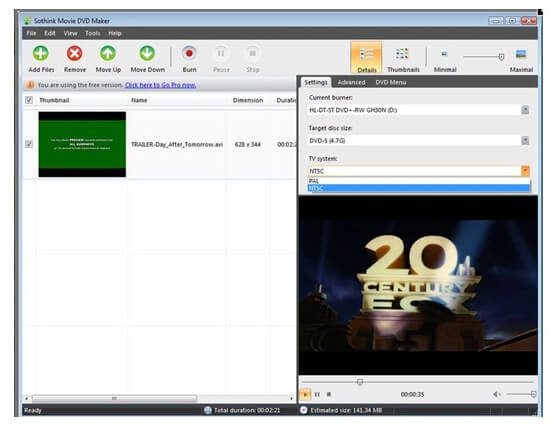Adjust the preview volume slider
The height and width of the screenshot is (424, 558).
[533, 394]
